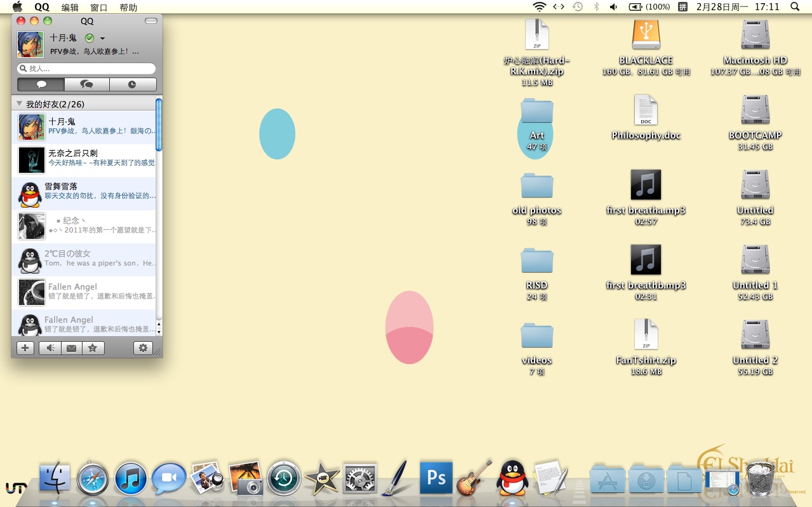The width and height of the screenshot is (812, 507).
Task: Open Spotlight search magnifier
Action: 795,7
